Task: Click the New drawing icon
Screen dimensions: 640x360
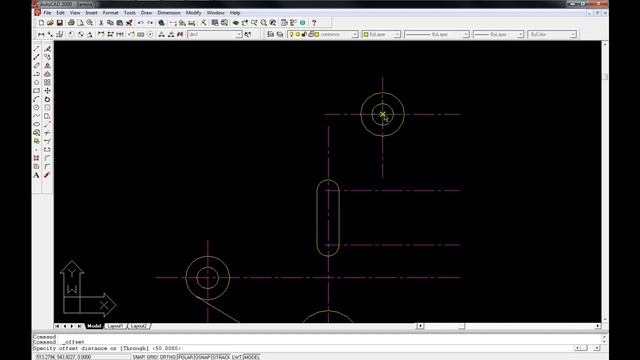Action: coord(41,23)
